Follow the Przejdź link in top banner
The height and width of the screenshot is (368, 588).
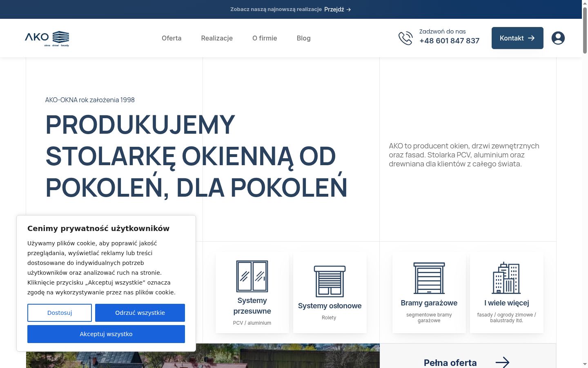[x=337, y=9]
